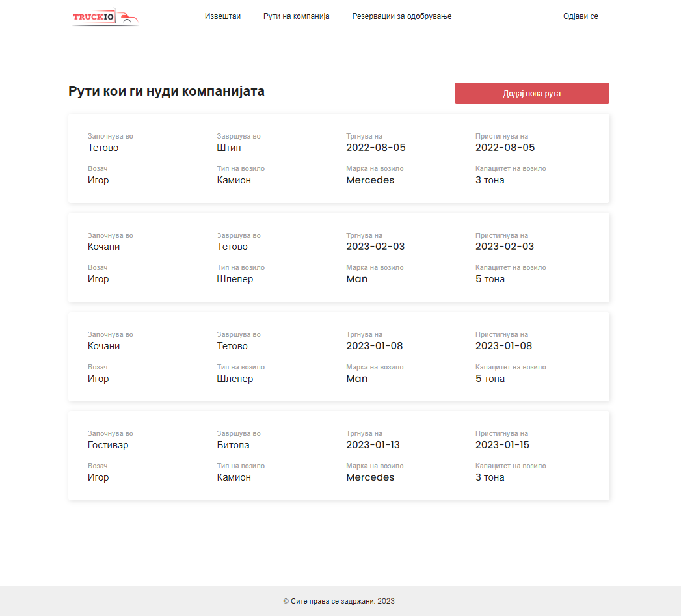681x616 pixels.
Task: Click 3 тона capacity in Тетово–Штип card
Action: 490,180
